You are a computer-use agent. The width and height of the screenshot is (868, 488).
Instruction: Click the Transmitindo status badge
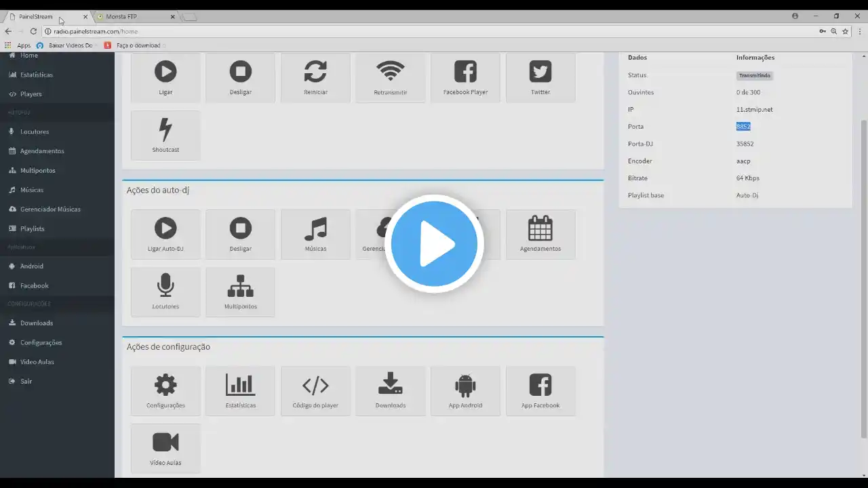click(755, 75)
